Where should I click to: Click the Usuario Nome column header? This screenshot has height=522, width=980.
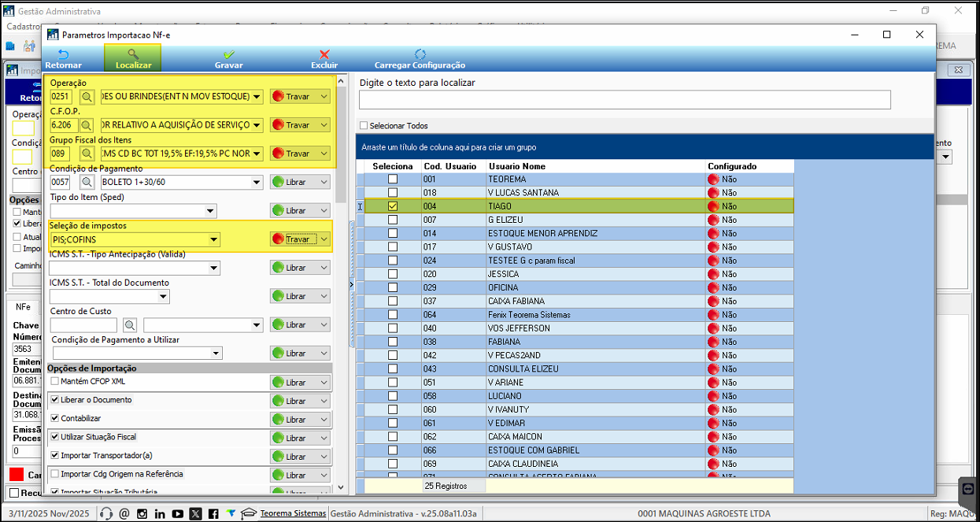pyautogui.click(x=517, y=166)
